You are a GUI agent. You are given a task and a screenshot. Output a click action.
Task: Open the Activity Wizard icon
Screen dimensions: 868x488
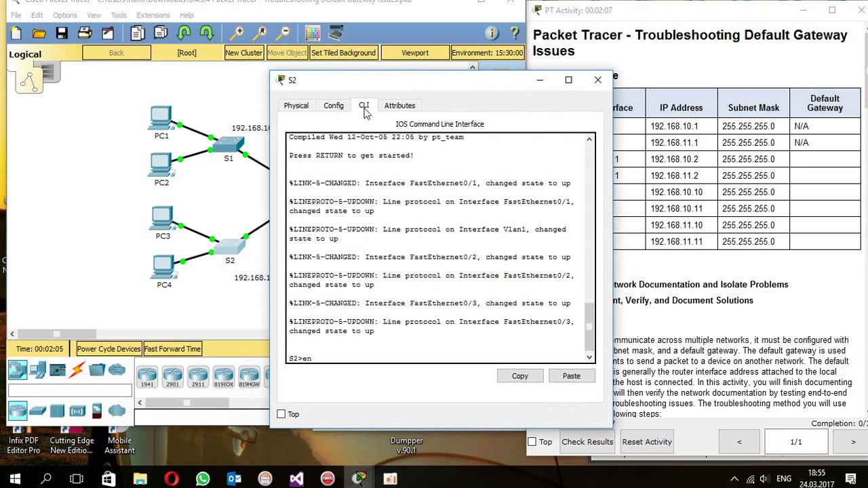click(108, 33)
